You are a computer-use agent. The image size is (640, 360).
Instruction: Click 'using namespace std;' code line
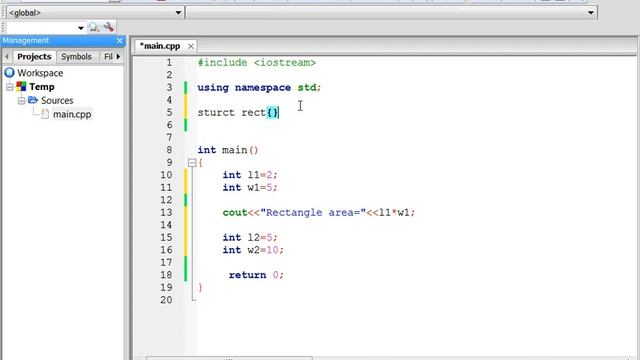point(260,88)
